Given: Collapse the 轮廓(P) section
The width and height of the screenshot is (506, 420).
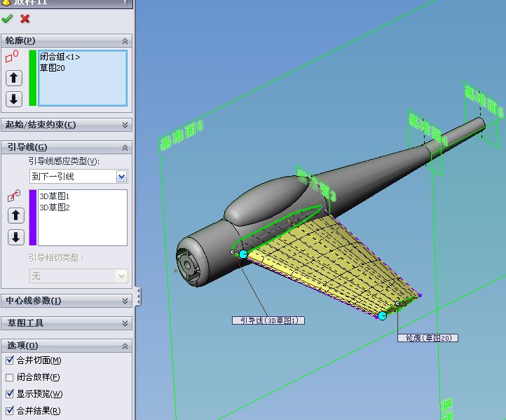Looking at the screenshot, I should tap(125, 41).
